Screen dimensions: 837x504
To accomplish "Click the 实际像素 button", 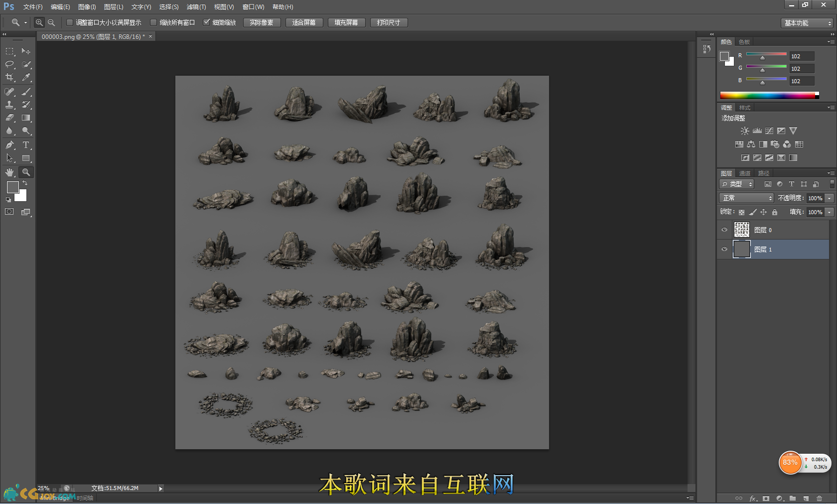I will click(x=262, y=22).
